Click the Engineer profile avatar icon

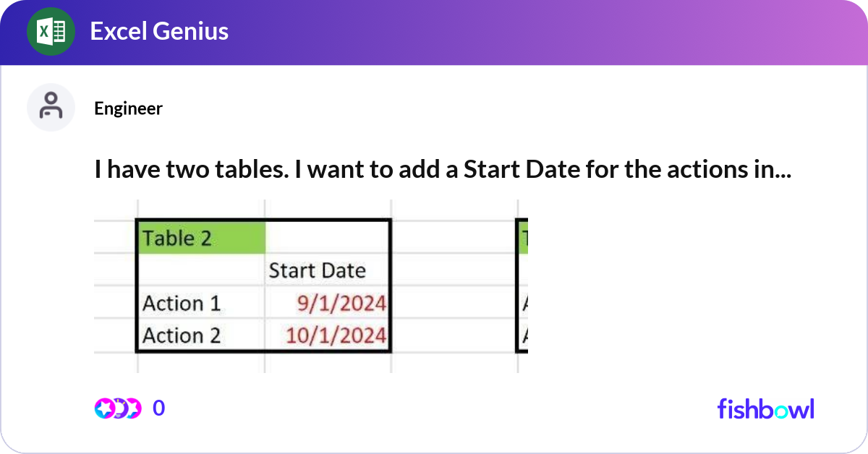tap(51, 106)
